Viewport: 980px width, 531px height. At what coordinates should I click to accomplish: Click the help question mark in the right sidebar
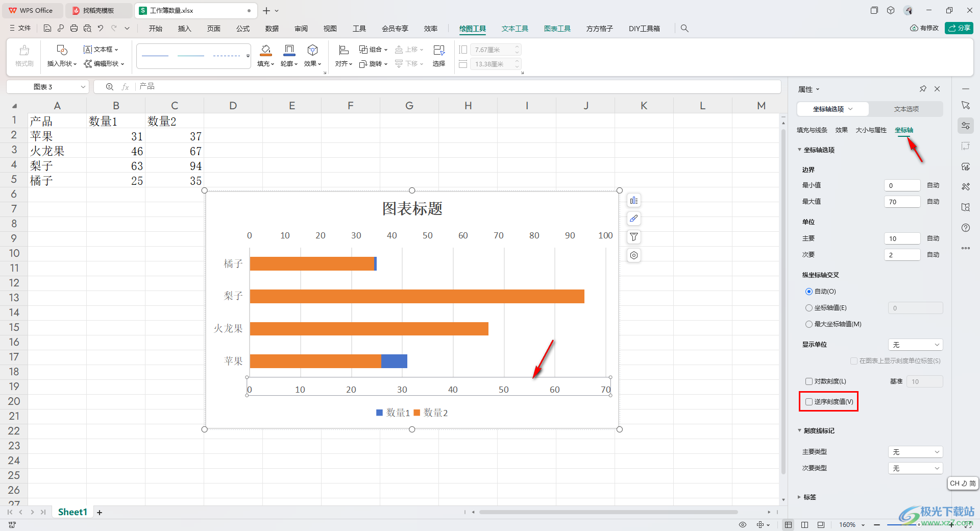pos(966,228)
